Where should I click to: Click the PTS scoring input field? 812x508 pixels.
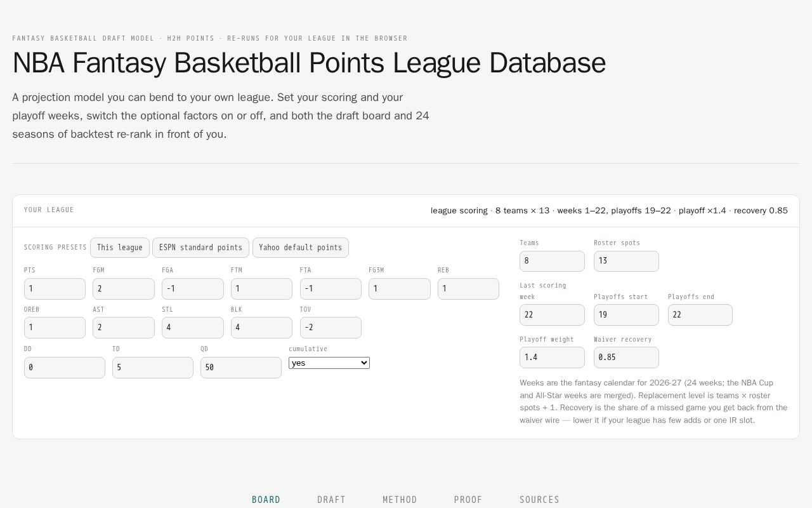click(55, 289)
